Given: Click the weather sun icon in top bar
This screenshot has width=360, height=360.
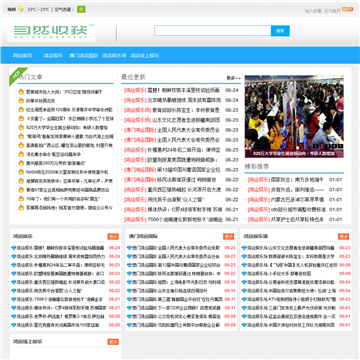Looking at the screenshot, I should click(x=21, y=9).
